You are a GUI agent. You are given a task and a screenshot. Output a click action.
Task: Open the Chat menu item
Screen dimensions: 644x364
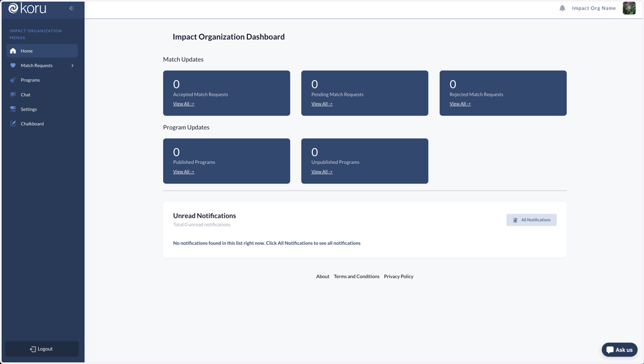[42, 94]
